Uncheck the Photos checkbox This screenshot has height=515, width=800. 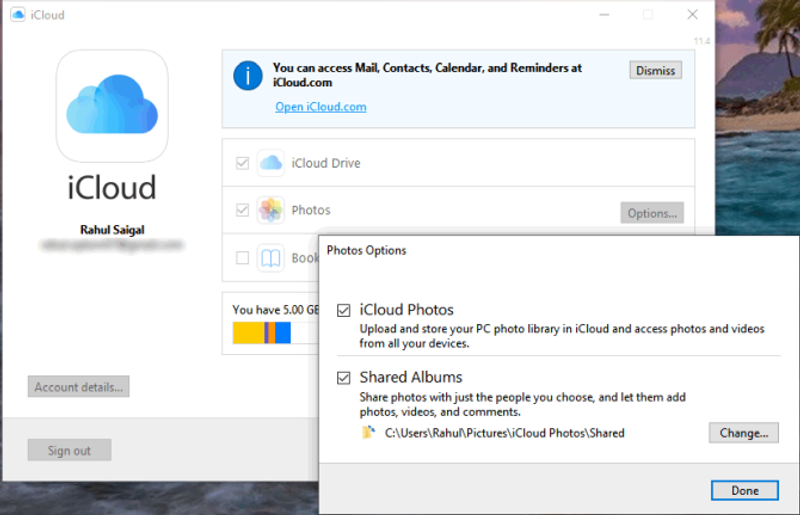[x=242, y=210]
